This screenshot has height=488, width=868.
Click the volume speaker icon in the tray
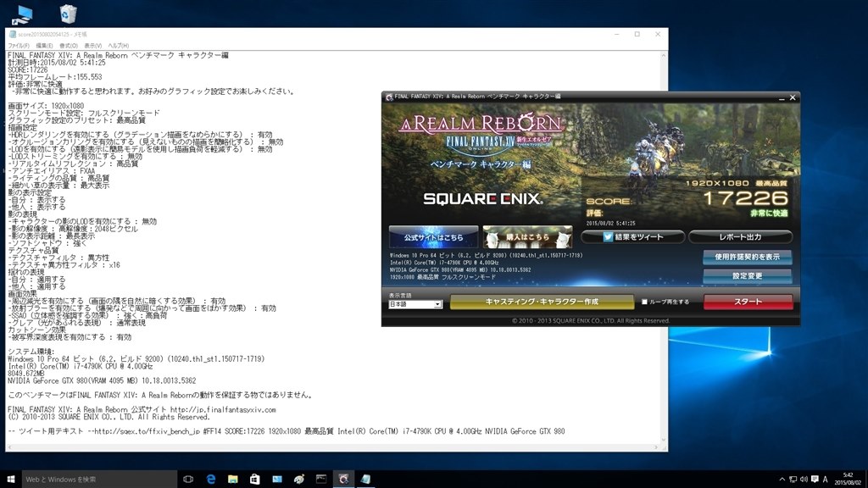click(x=804, y=480)
